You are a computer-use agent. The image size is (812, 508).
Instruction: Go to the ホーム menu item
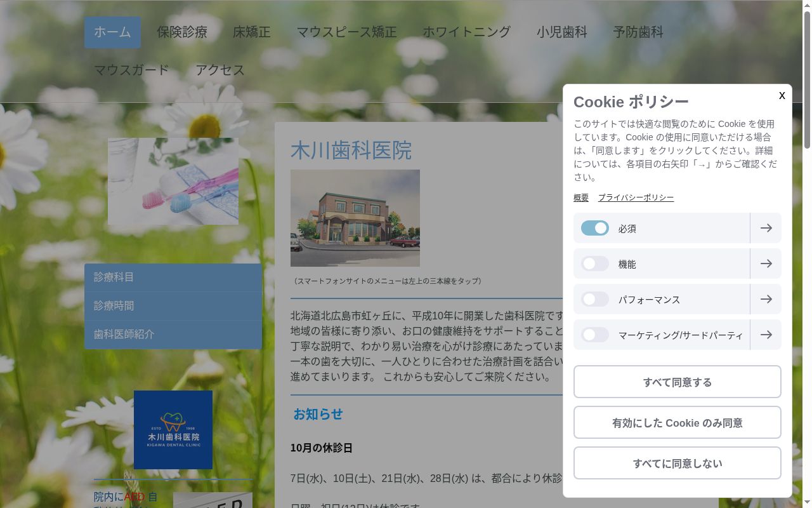(112, 32)
